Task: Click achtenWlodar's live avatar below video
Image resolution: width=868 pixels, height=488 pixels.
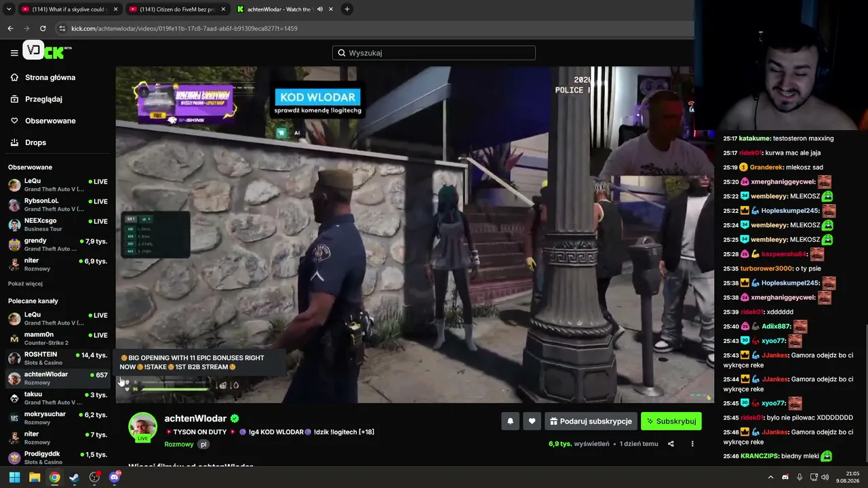Action: (143, 427)
